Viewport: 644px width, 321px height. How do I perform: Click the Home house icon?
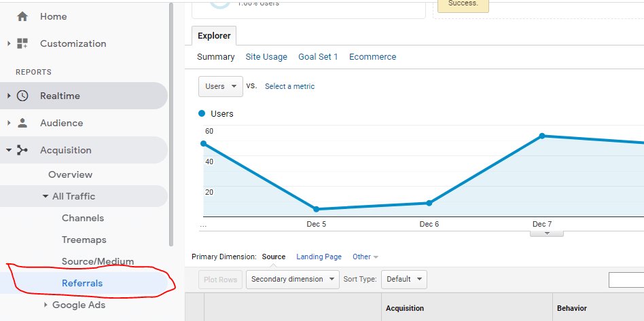click(x=22, y=17)
